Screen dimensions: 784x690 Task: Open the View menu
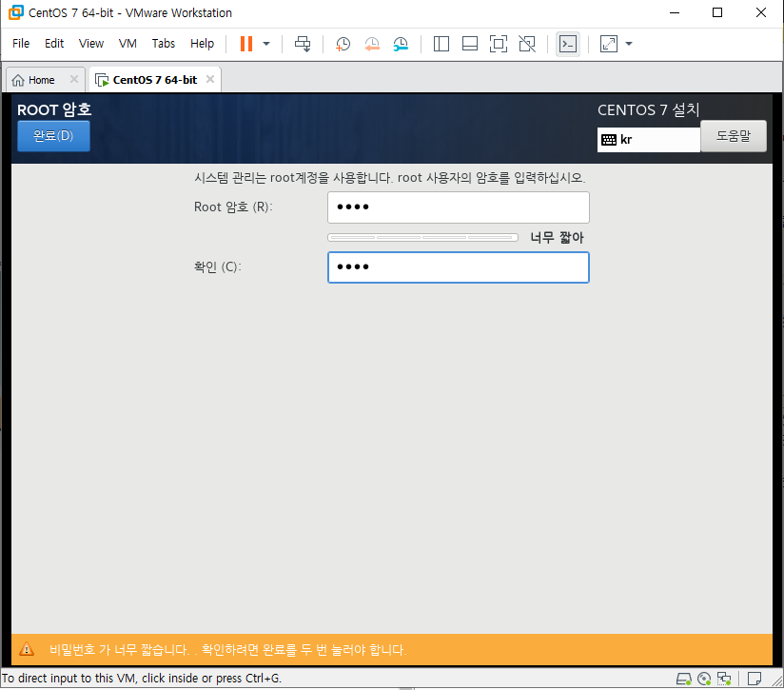(91, 44)
